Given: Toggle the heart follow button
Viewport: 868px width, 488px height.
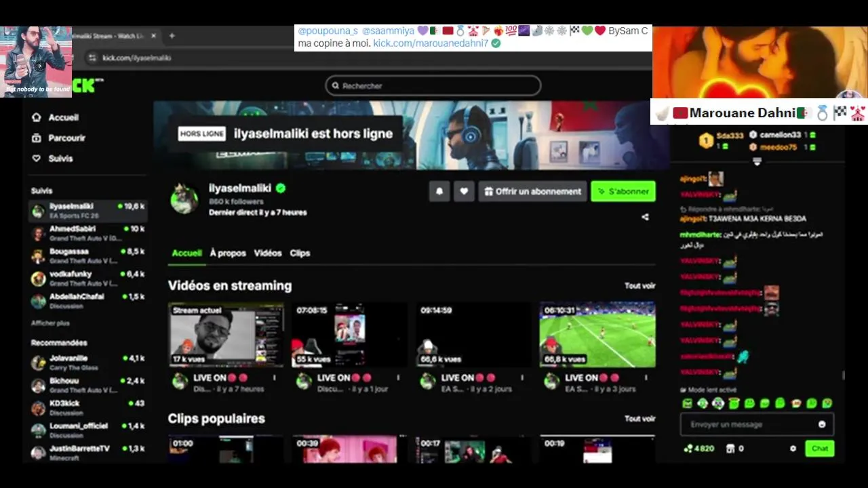Looking at the screenshot, I should click(464, 191).
